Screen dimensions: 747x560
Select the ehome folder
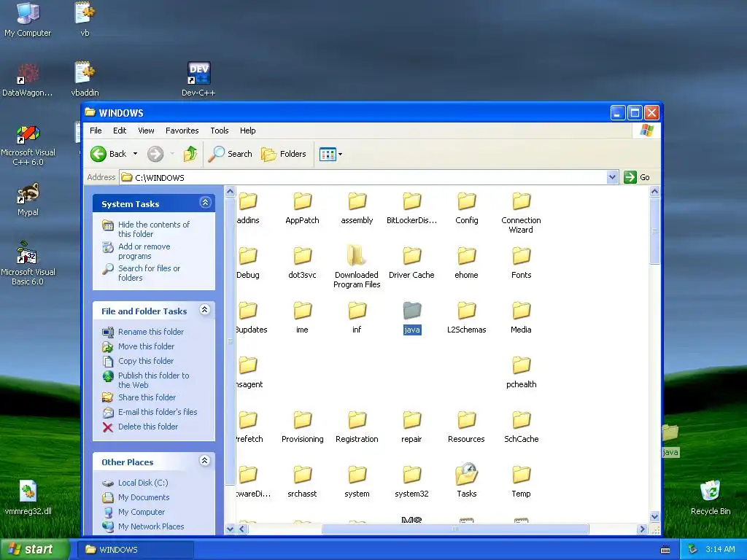pyautogui.click(x=466, y=262)
